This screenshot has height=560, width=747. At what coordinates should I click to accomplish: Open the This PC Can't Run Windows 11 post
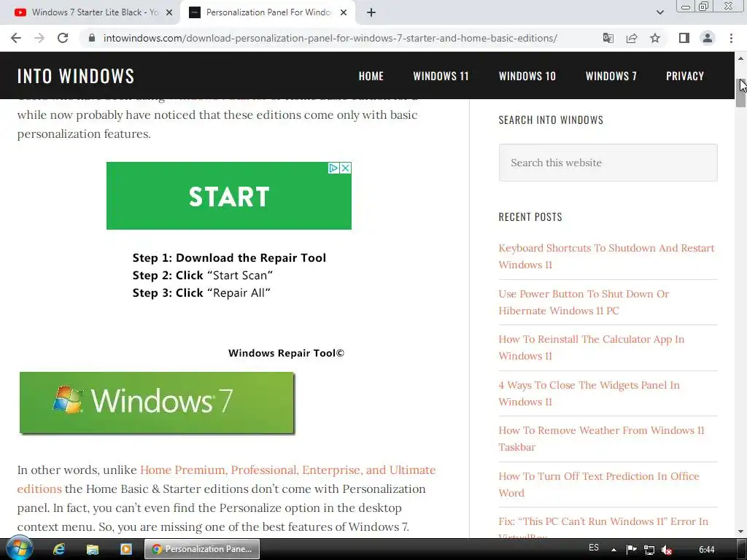[x=603, y=528]
